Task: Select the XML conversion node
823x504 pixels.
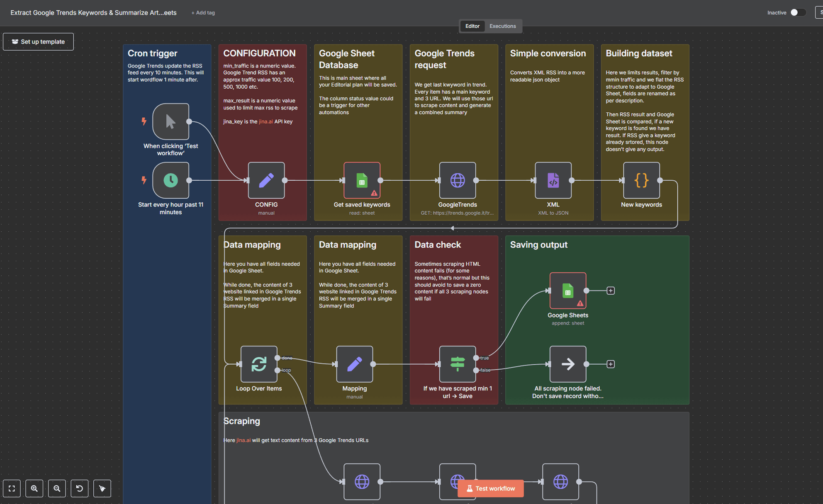Action: point(553,180)
